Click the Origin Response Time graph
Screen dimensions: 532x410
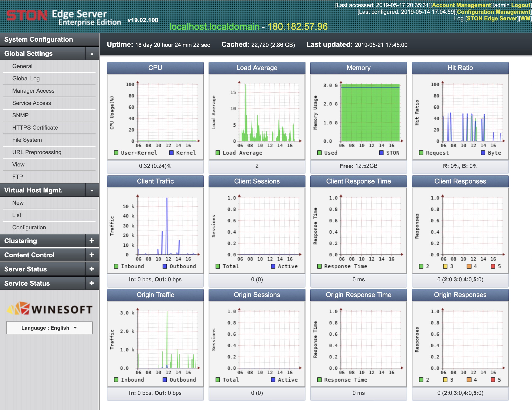[358, 344]
